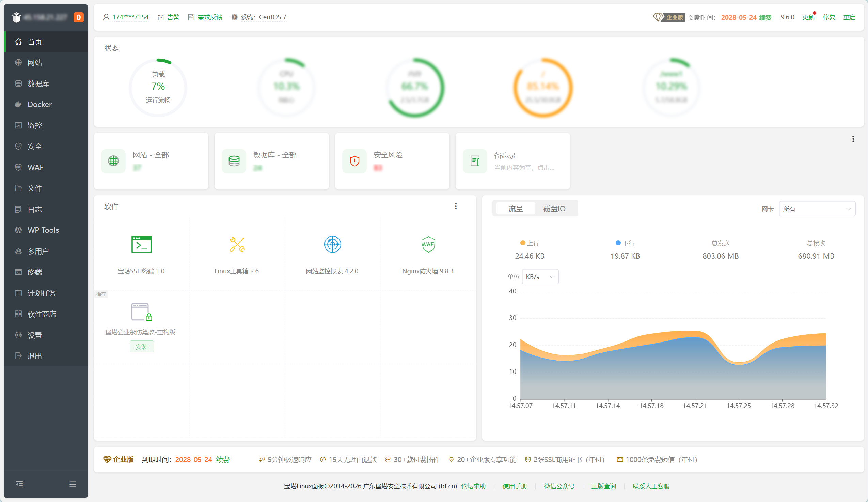The width and height of the screenshot is (868, 502).
Task: Open 监控 in the sidebar
Action: point(46,125)
